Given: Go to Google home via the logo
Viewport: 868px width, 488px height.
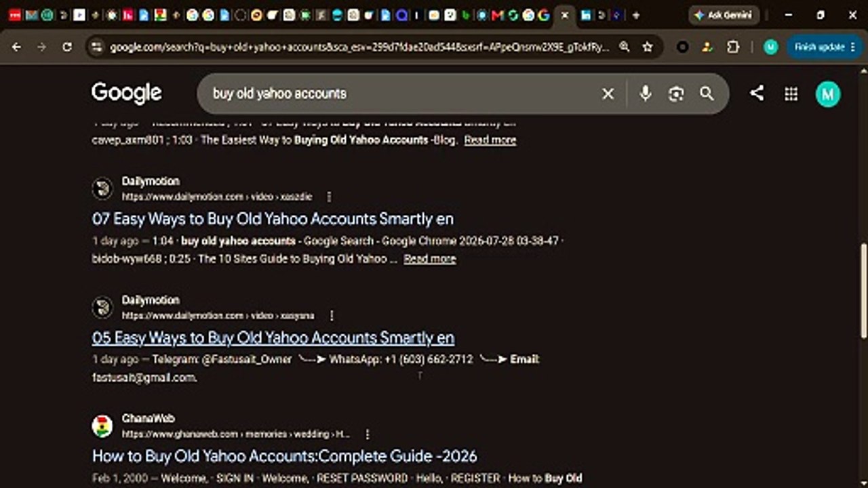Looking at the screenshot, I should point(127,93).
